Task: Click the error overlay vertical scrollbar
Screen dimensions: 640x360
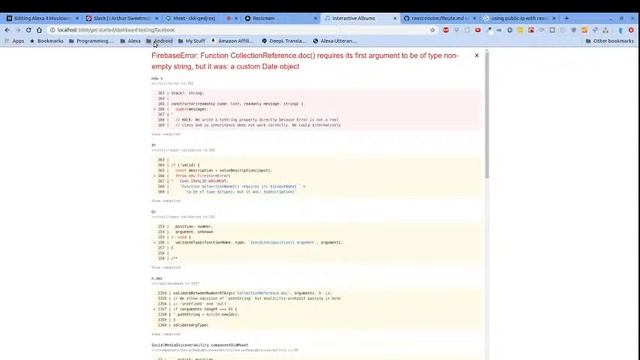Action: (x=487, y=115)
